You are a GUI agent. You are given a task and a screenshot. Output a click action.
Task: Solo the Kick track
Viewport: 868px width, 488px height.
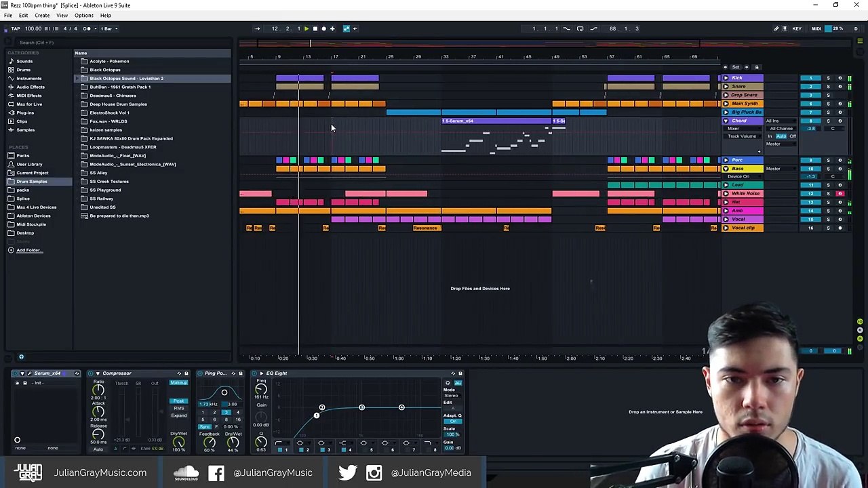click(828, 78)
